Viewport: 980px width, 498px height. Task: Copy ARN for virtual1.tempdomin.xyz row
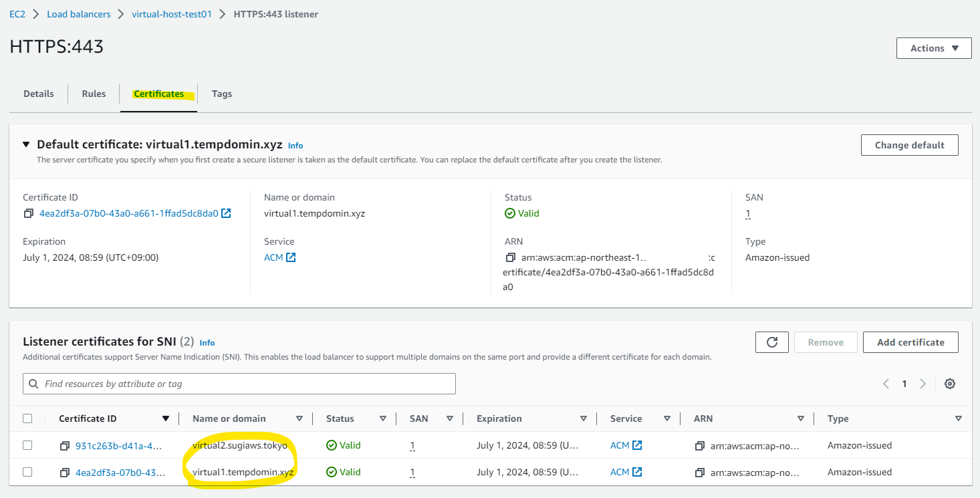tap(700, 471)
